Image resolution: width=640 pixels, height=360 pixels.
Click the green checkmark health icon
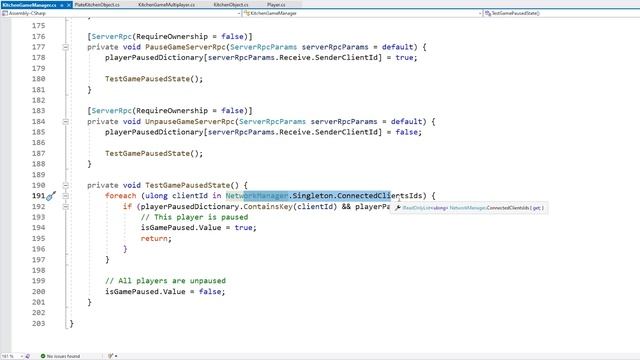point(43,356)
